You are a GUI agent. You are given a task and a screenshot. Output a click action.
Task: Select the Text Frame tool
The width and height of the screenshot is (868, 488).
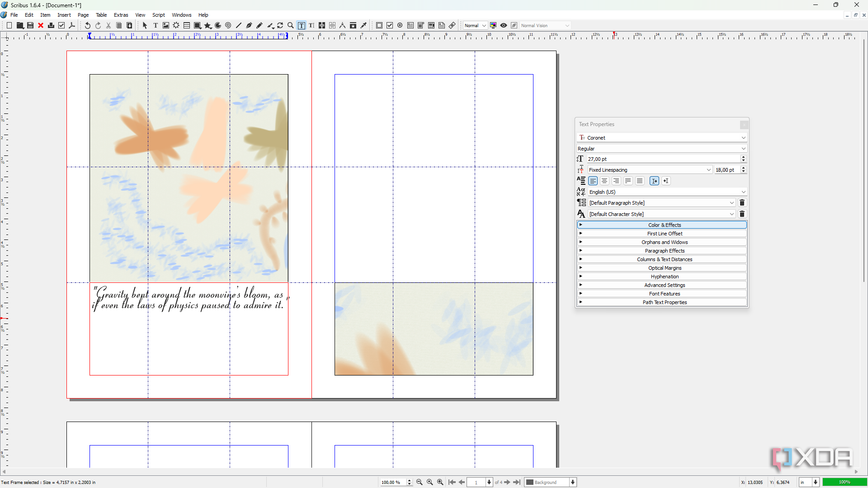156,26
